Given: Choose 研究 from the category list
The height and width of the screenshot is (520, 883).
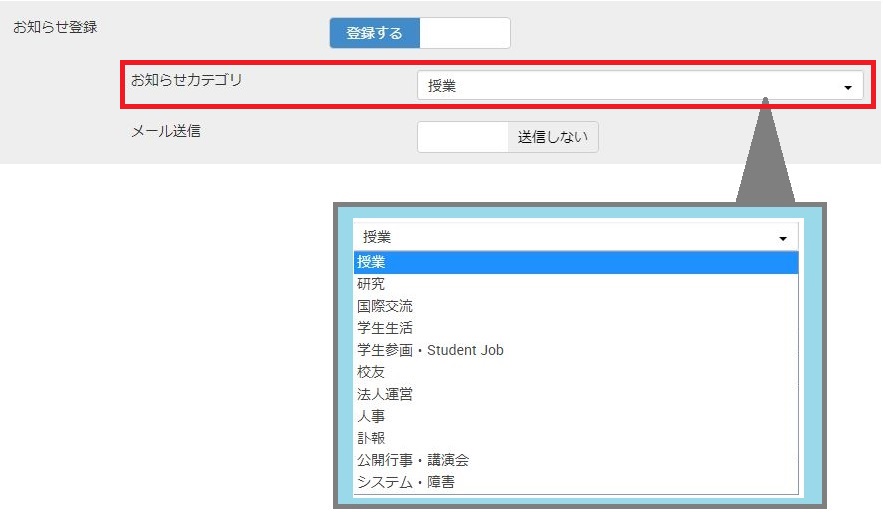Looking at the screenshot, I should [576, 284].
